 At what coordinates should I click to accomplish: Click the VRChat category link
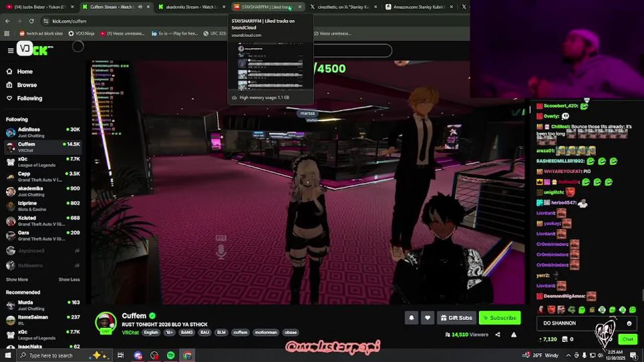coord(130,332)
